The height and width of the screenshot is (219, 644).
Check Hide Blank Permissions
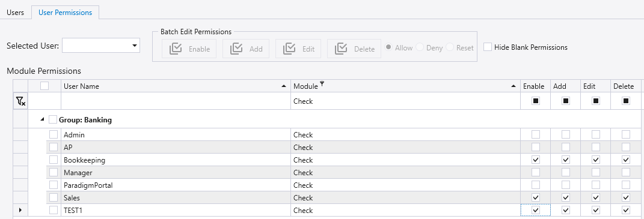coord(488,47)
